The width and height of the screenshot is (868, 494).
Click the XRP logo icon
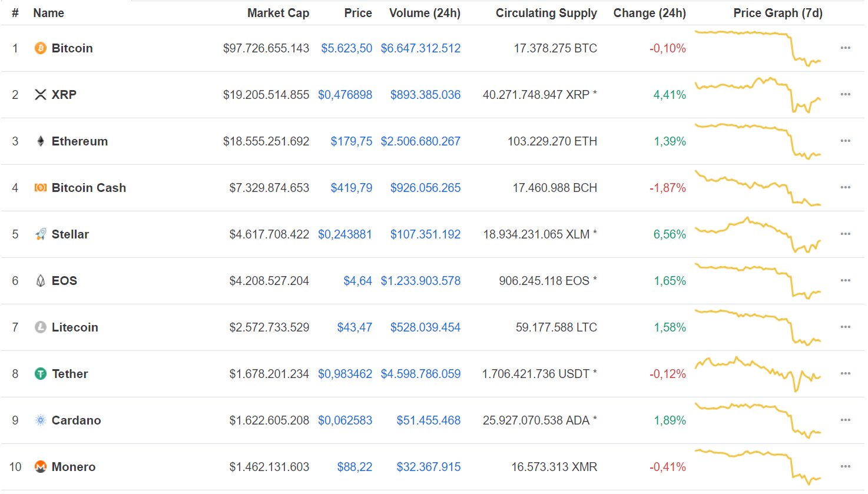tap(40, 95)
